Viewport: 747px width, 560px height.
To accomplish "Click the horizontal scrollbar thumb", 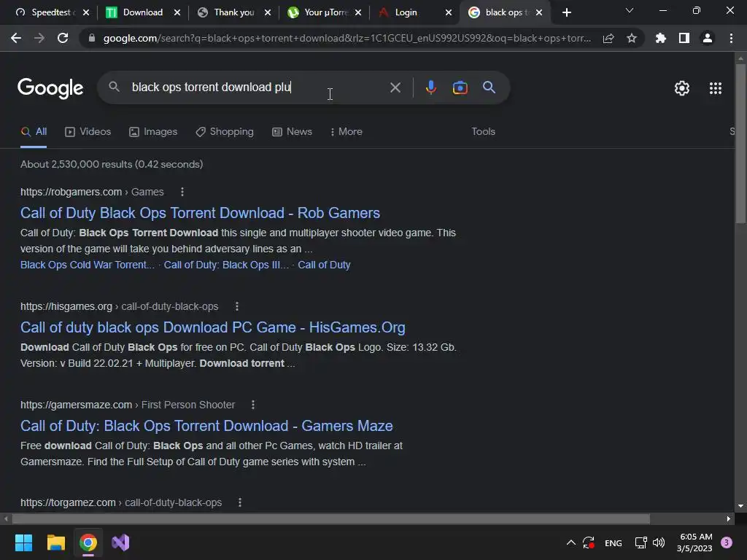I will tap(330, 518).
